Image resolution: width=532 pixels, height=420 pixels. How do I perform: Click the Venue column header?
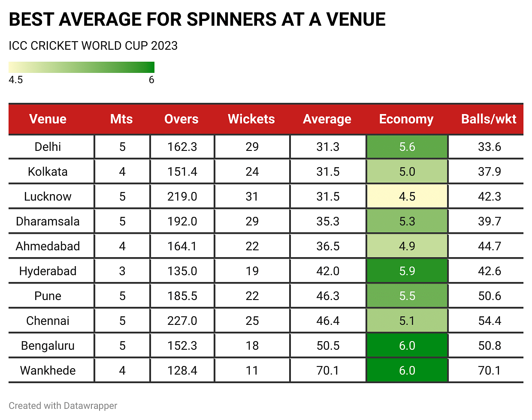point(48,119)
